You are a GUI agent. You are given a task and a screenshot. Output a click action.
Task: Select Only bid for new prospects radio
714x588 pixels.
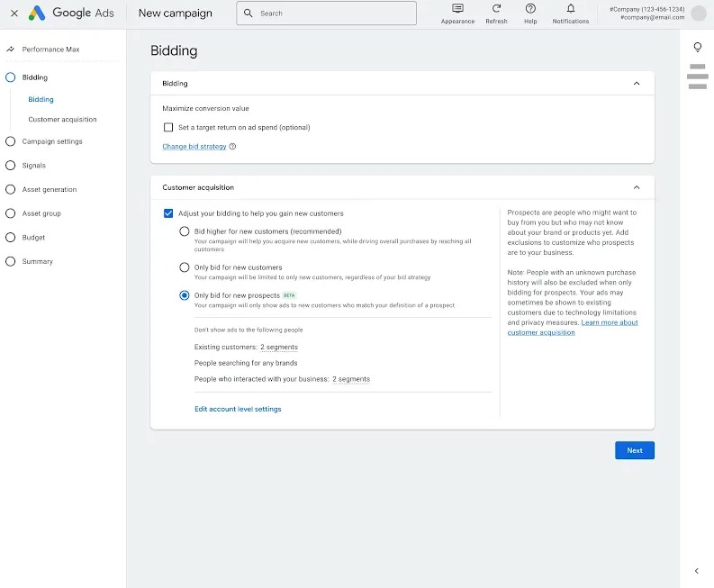[x=185, y=295]
